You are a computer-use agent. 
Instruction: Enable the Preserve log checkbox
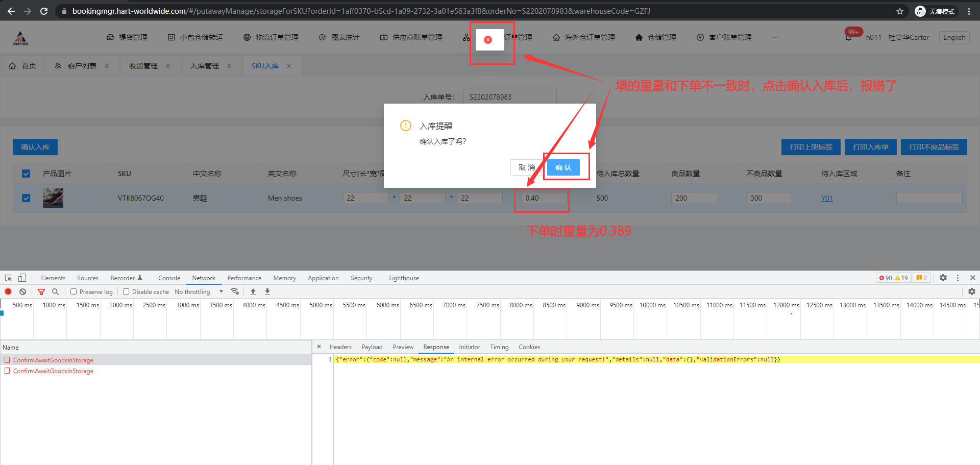pos(73,291)
